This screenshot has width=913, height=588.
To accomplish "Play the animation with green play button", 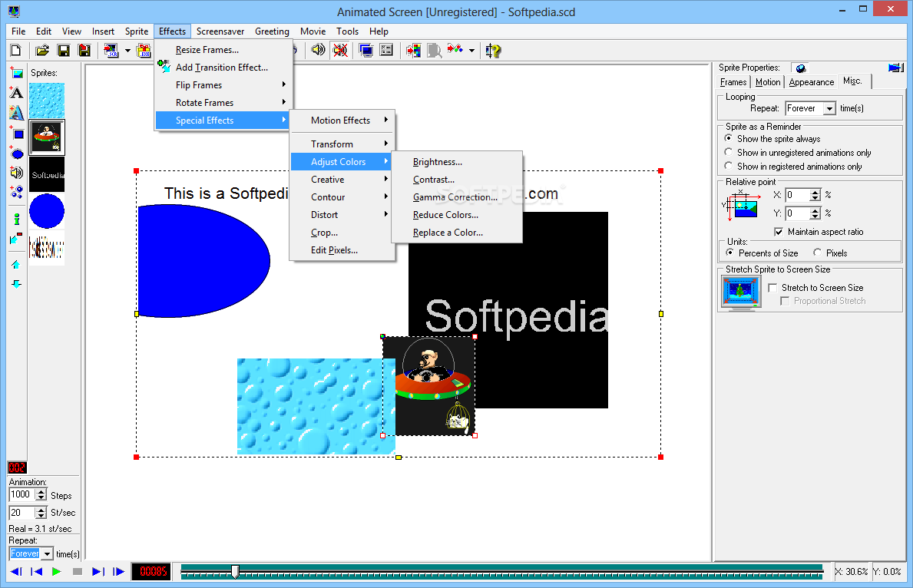I will pyautogui.click(x=57, y=572).
